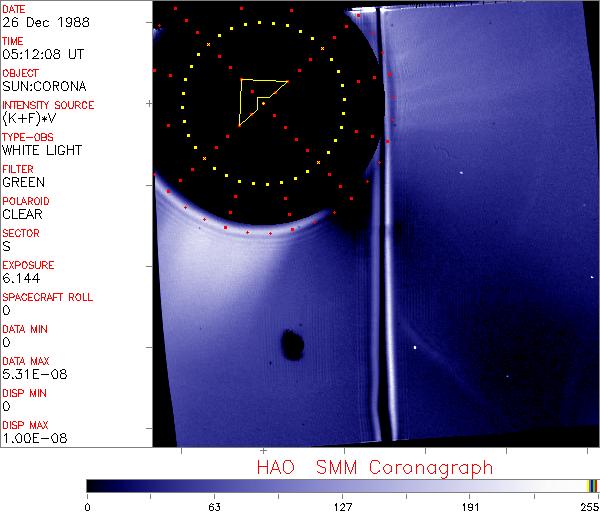Click the yellow triangle north pointer marker
The image size is (600, 512).
click(258, 98)
